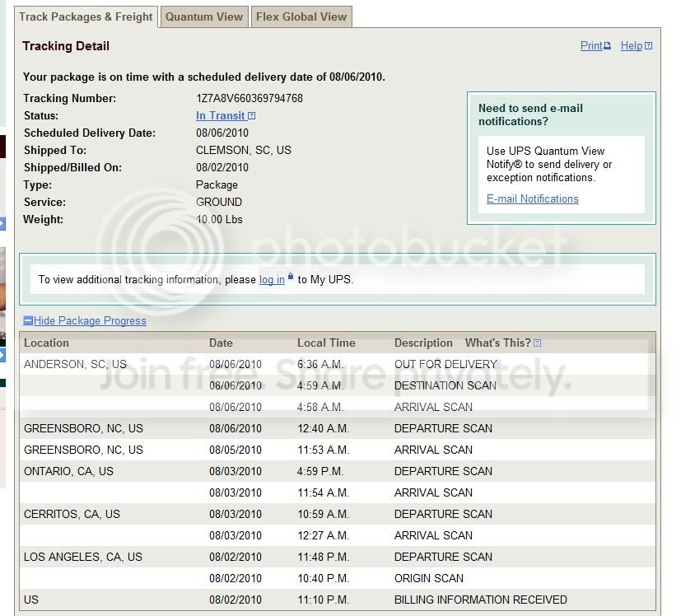Click the CLEMSON, SC, US shipped-to value

coord(243,151)
